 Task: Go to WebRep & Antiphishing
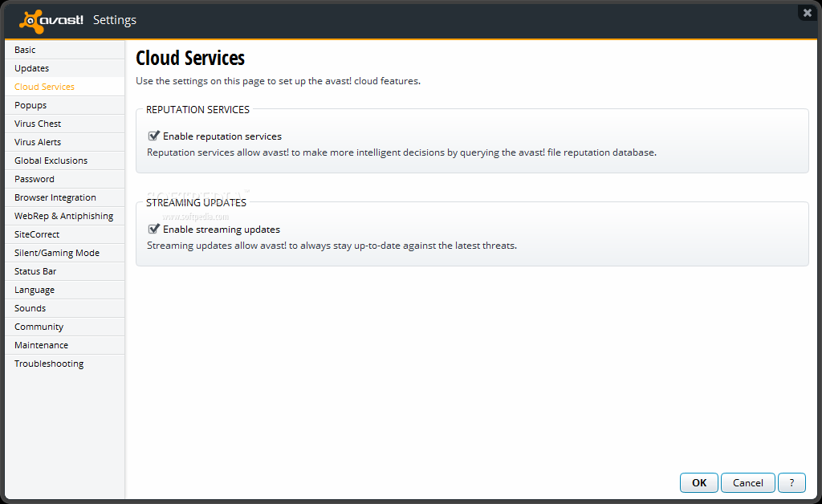coord(65,216)
